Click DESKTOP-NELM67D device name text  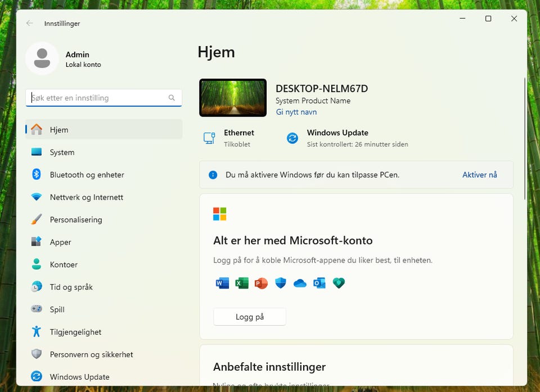click(x=322, y=88)
